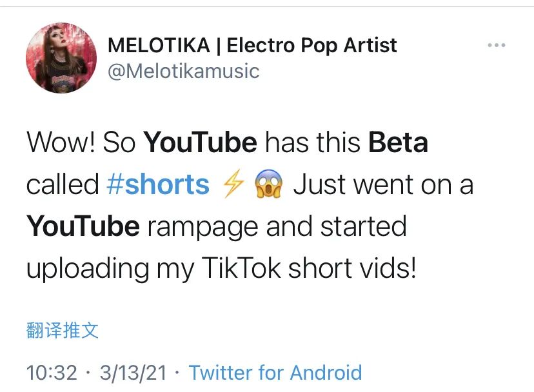Click the display name MELOTIKA Electro Pop Artist
This screenshot has height=392, width=534.
253,45
